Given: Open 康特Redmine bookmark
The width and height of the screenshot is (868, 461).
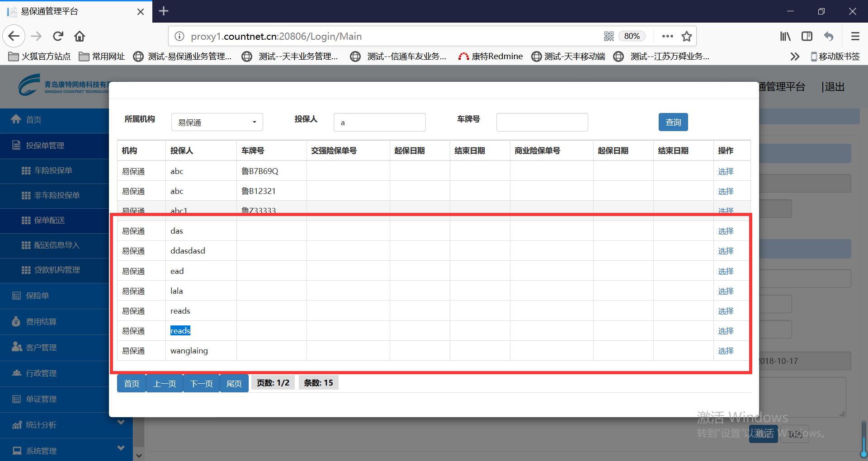Looking at the screenshot, I should tap(491, 56).
